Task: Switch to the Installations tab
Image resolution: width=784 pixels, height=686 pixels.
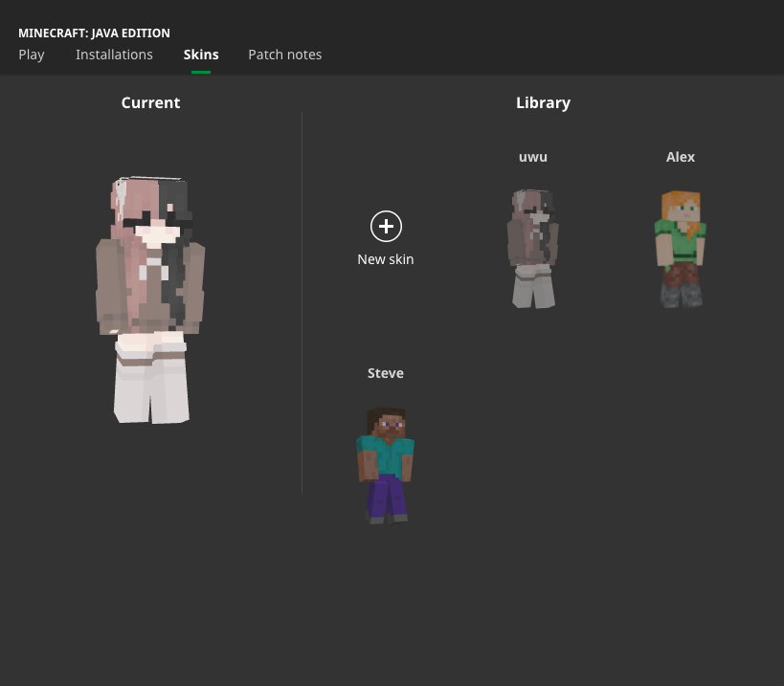Action: click(114, 55)
